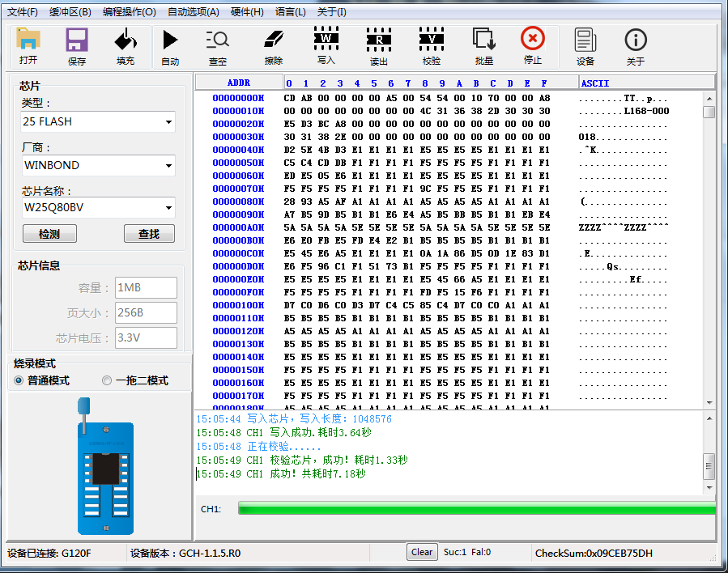Click the 容量 field showing 1MB
The width and height of the screenshot is (728, 573).
point(146,287)
